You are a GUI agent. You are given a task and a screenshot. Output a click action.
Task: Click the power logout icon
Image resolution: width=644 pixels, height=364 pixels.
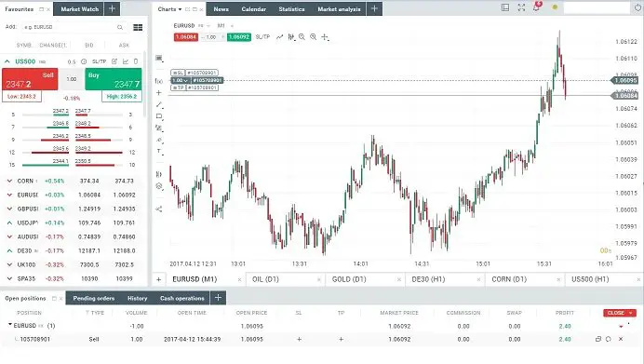637,7
